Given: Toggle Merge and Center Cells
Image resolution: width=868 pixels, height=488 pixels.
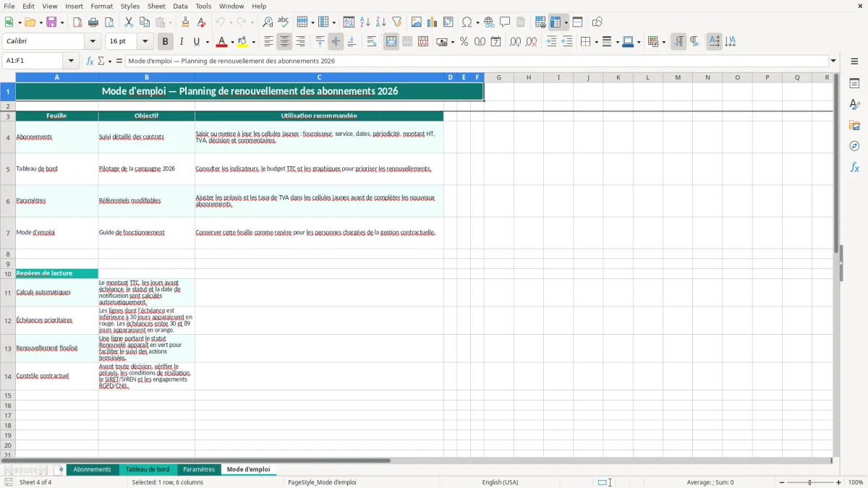Looking at the screenshot, I should click(x=391, y=42).
